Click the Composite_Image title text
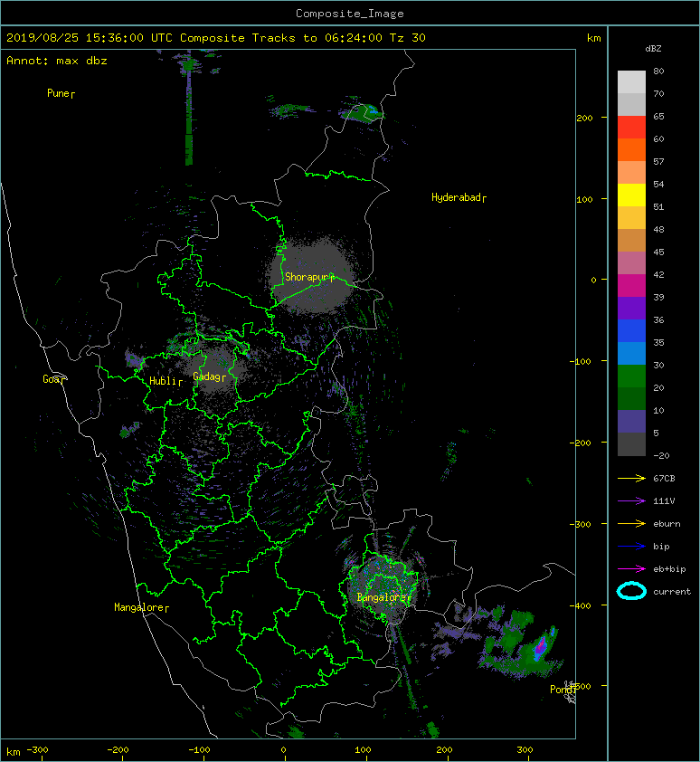 [350, 14]
